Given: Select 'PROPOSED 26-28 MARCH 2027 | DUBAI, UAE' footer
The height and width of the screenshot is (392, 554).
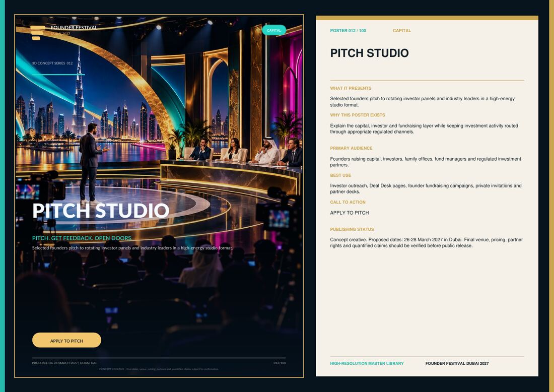Looking at the screenshot, I should pos(64,363).
